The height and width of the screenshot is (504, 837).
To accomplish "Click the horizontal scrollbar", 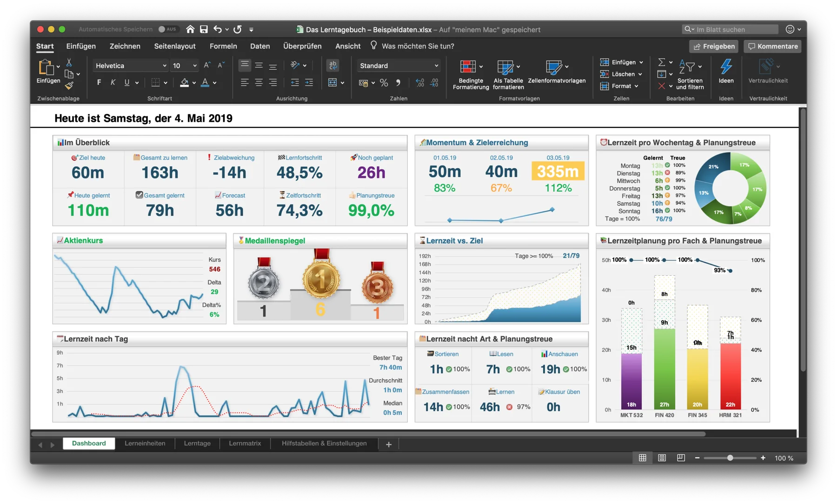I will 369,434.
